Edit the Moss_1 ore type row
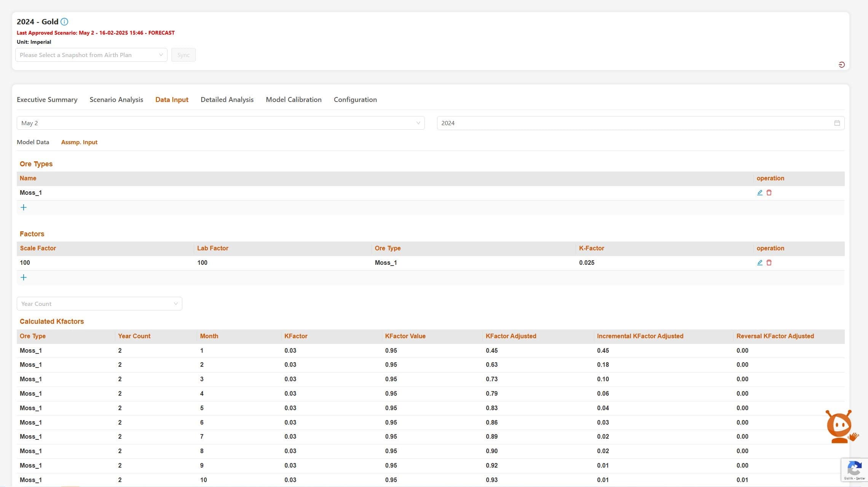Image resolution: width=868 pixels, height=487 pixels. 759,193
